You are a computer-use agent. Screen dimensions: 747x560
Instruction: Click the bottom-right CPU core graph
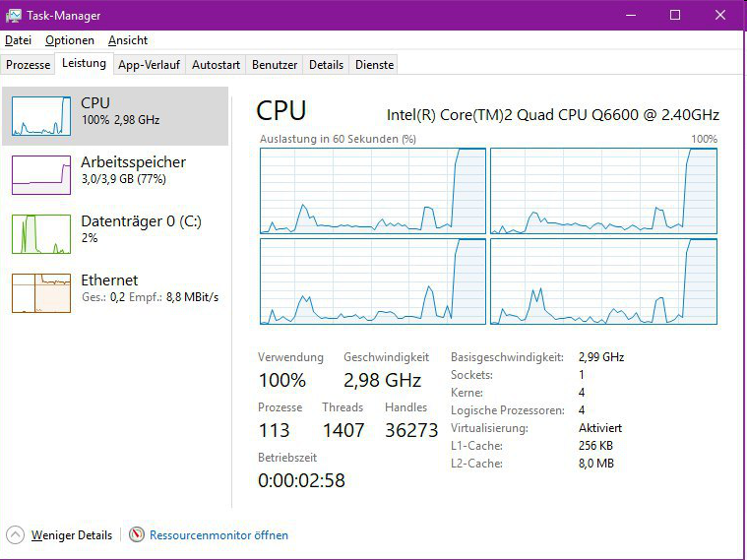(603, 281)
